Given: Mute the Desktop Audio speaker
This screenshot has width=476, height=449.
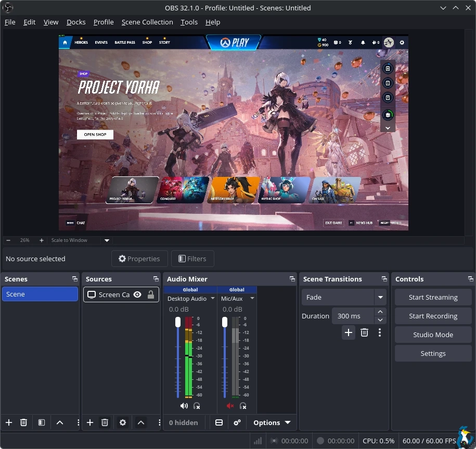Looking at the screenshot, I should click(x=184, y=406).
